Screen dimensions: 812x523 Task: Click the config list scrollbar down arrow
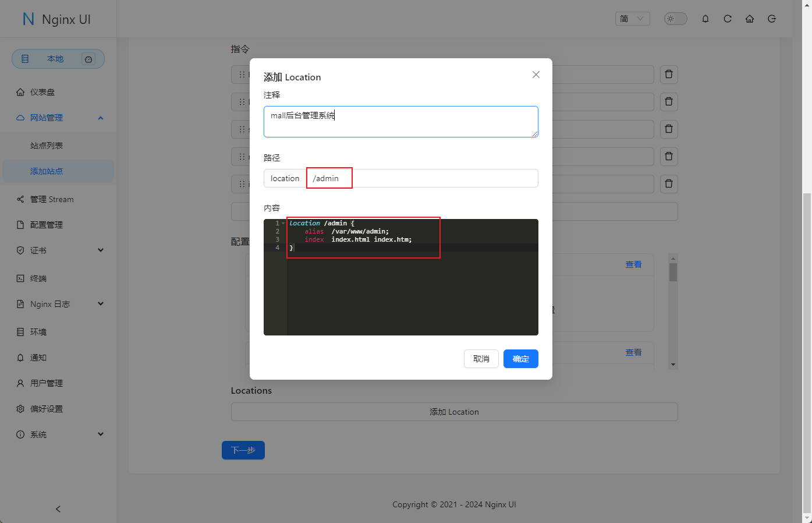pos(673,365)
